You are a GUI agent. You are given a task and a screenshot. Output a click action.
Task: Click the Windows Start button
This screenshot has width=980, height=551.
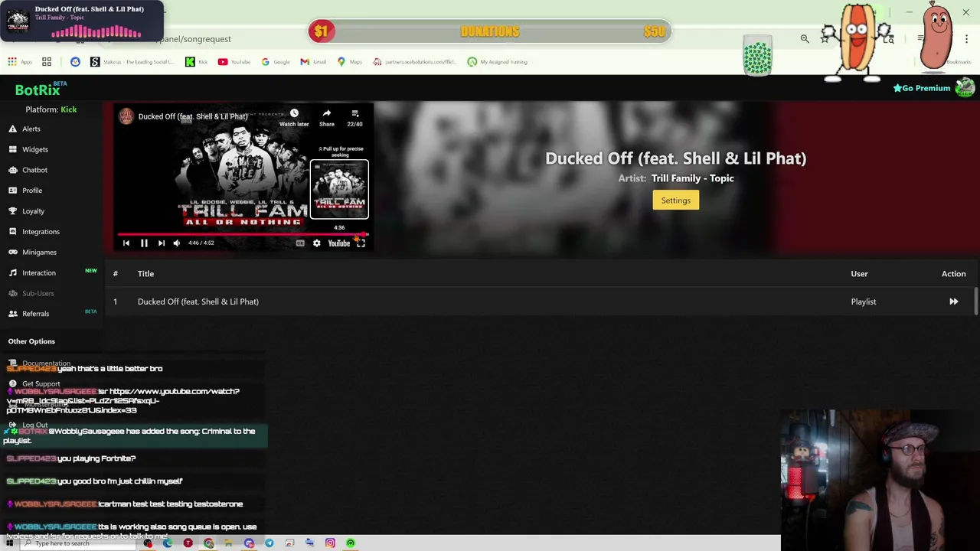tap(9, 543)
